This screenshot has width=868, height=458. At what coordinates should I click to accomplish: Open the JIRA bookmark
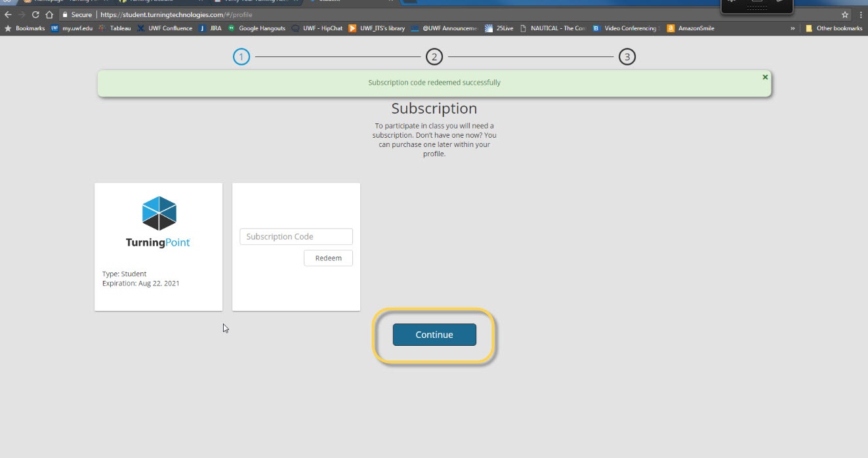(x=210, y=28)
